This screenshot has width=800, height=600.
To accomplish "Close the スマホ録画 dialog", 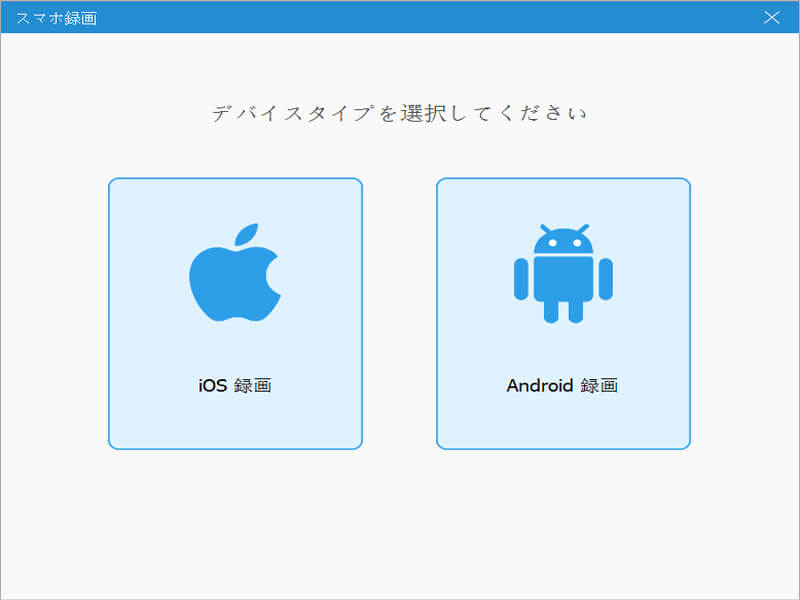I will [771, 17].
